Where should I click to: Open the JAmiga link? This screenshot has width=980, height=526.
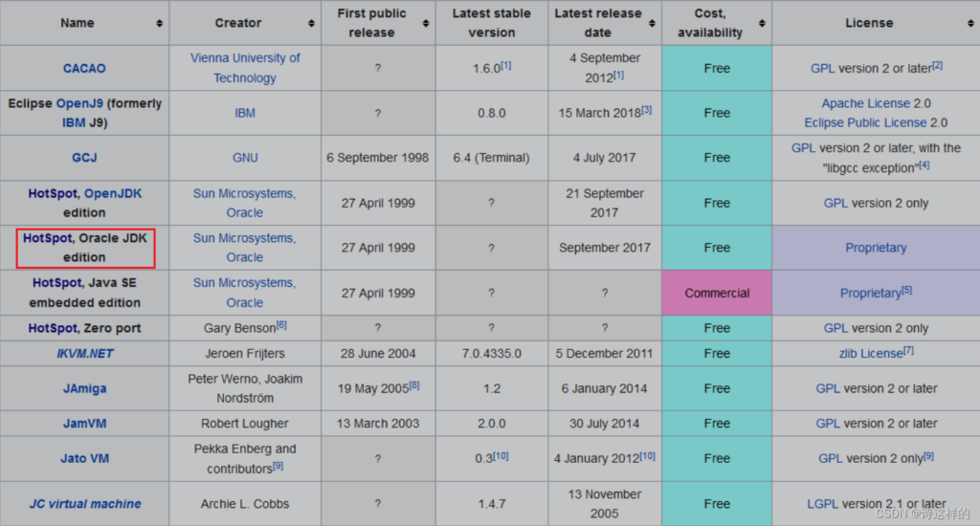[x=84, y=388]
